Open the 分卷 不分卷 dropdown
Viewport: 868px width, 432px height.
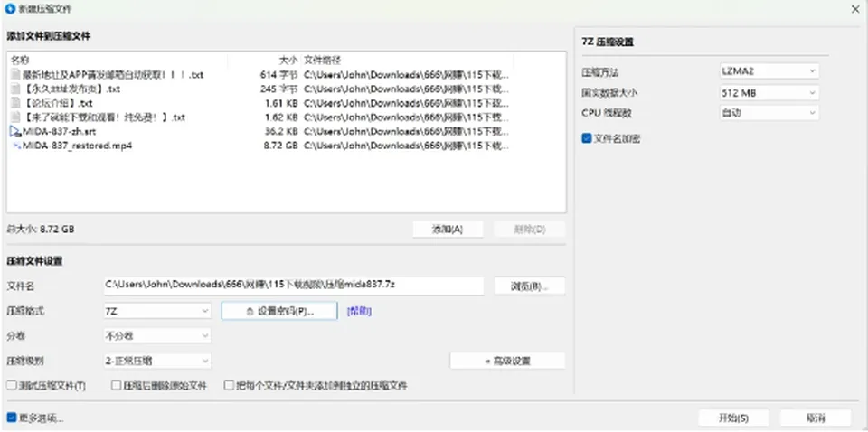pos(157,336)
